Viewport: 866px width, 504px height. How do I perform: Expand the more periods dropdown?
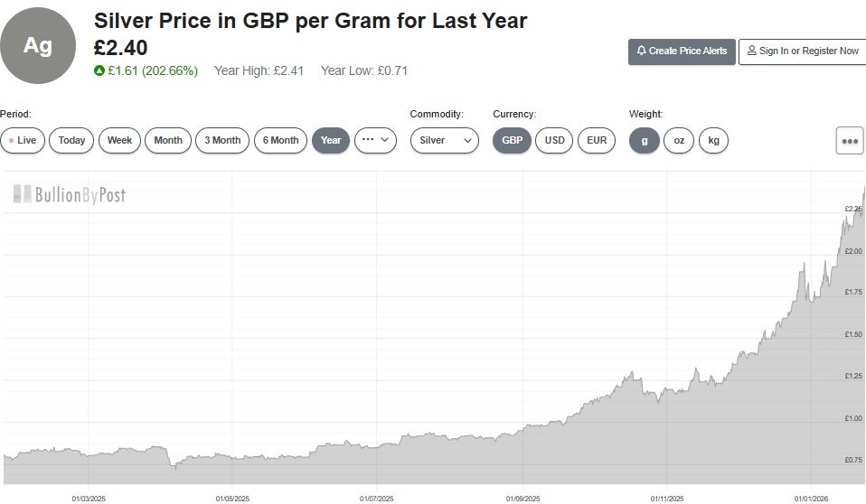pos(375,141)
